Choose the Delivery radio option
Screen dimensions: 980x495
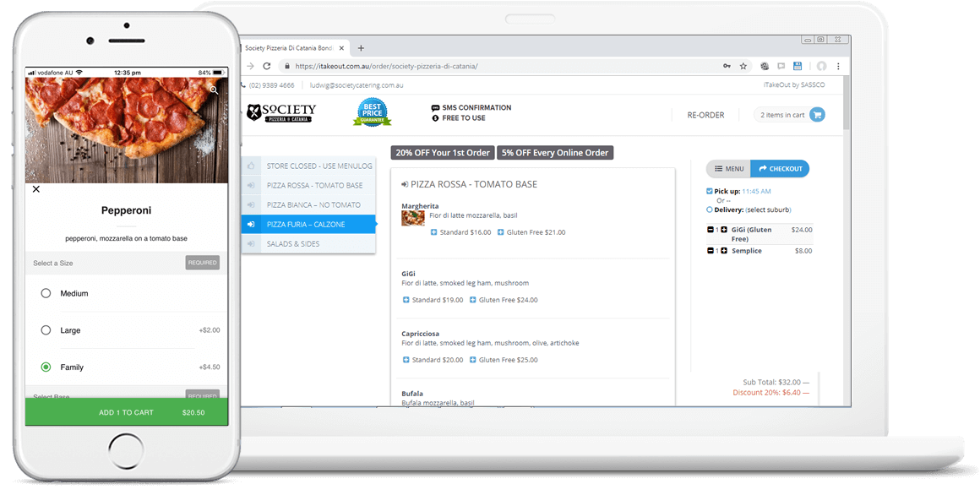[710, 209]
